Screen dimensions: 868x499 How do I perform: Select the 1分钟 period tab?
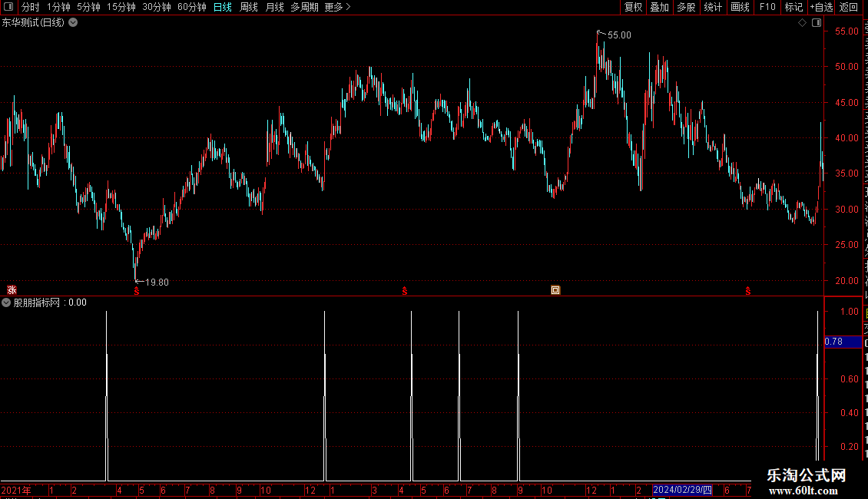tap(58, 7)
